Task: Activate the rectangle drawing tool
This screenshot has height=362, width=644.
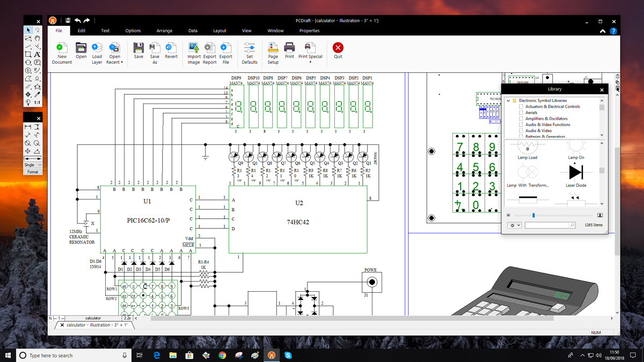Action: point(28,54)
